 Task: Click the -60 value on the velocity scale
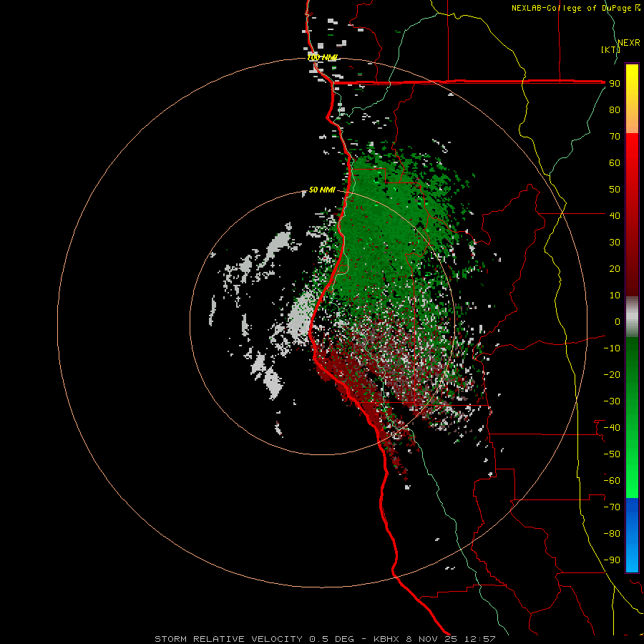point(612,481)
